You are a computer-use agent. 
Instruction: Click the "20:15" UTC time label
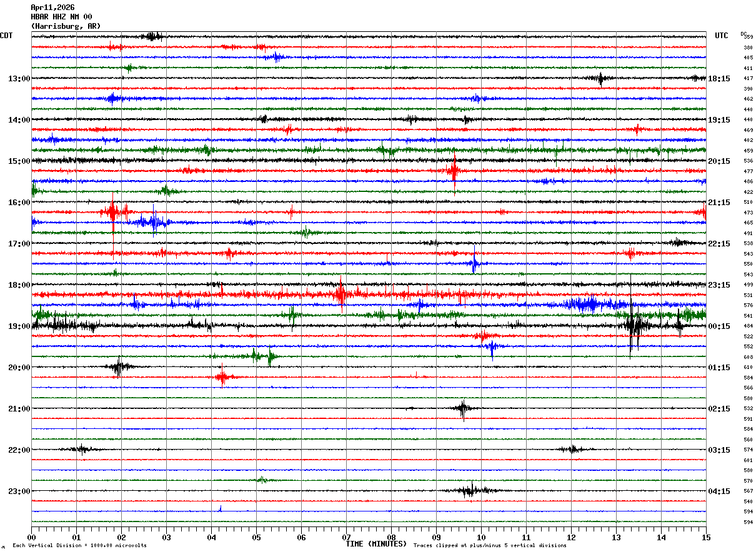tap(719, 161)
